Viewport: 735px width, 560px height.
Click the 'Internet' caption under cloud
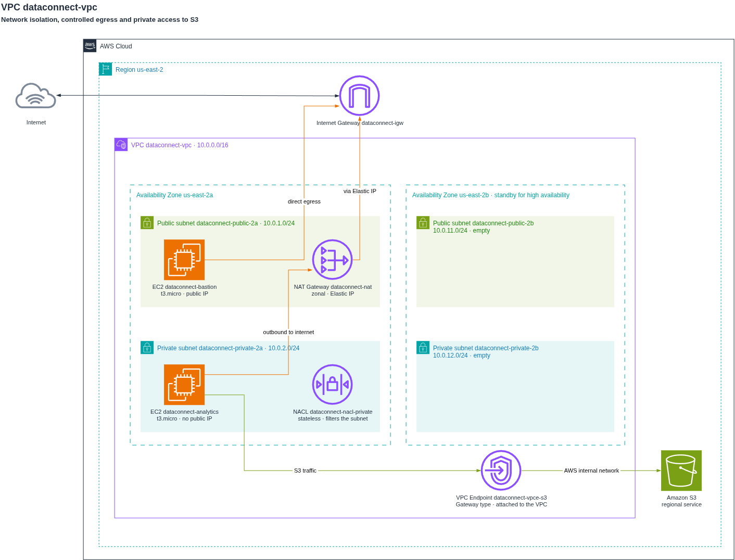pyautogui.click(x=36, y=122)
